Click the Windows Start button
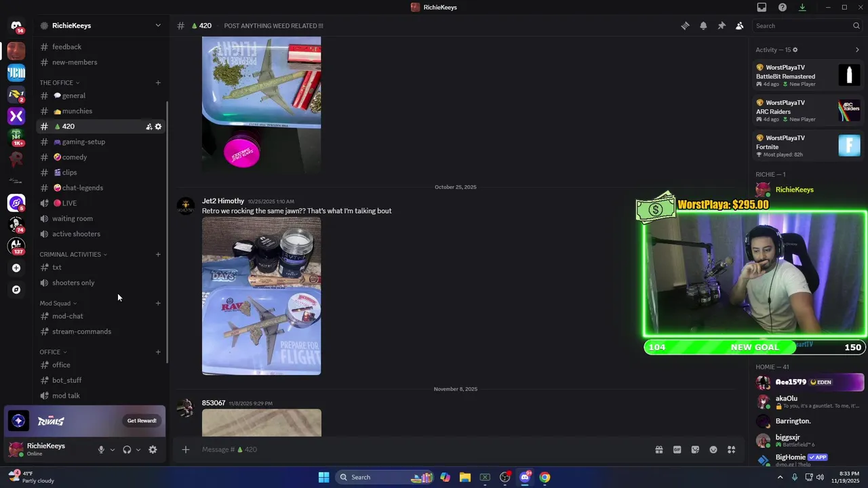The width and height of the screenshot is (868, 488). pos(323,477)
